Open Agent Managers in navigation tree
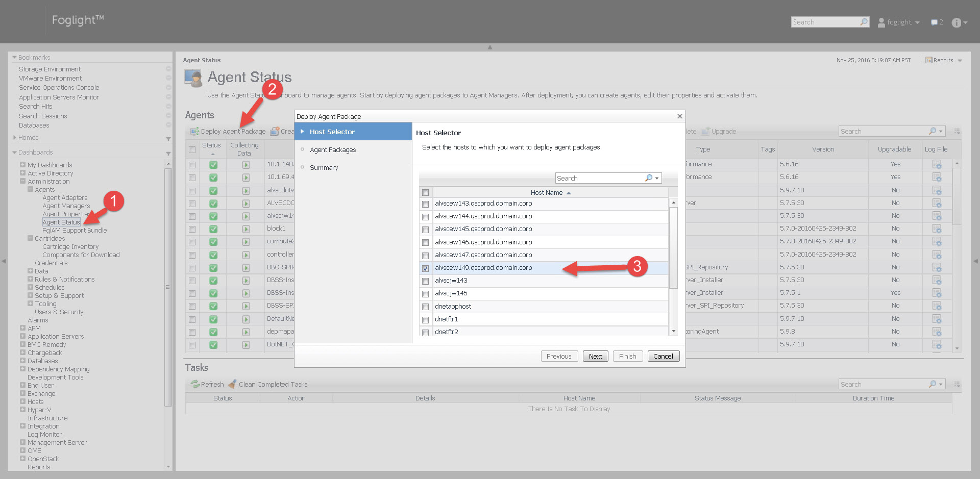Image resolution: width=980 pixels, height=479 pixels. tap(66, 206)
